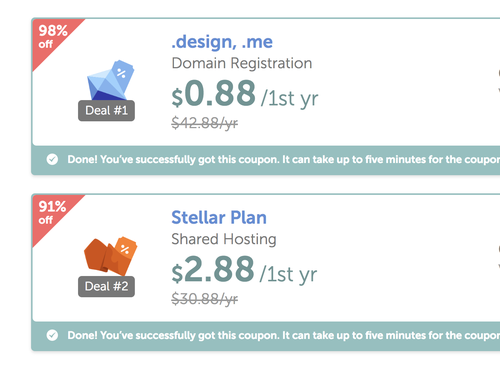This screenshot has height=389, width=500.
Task: Click the crossed-out $42.88/yr price
Action: 204,123
